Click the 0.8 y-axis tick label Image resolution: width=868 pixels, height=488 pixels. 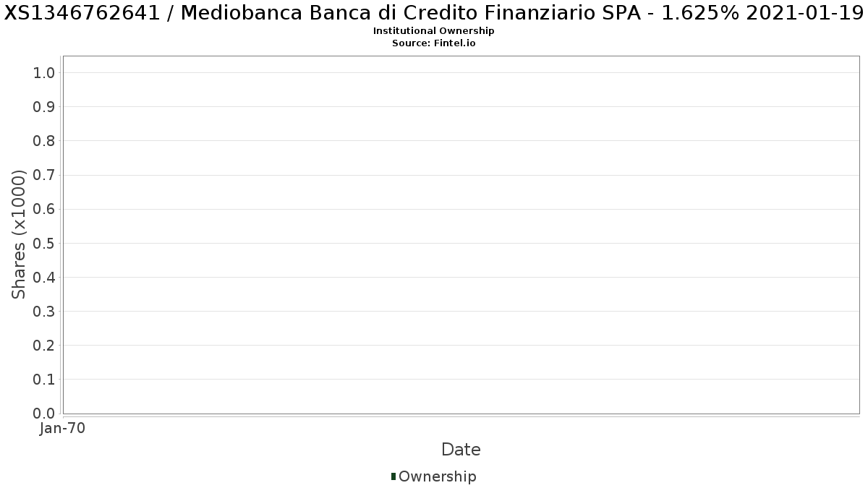coord(44,140)
